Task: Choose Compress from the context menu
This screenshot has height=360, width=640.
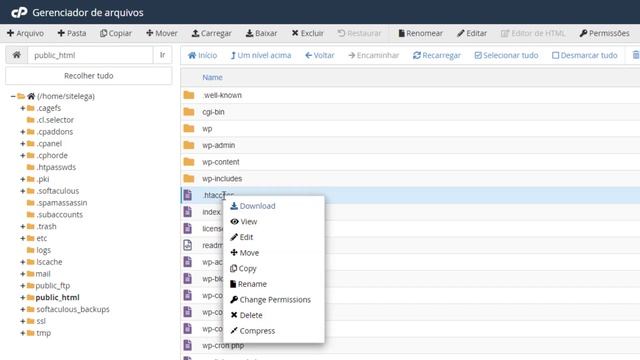Action: pyautogui.click(x=252, y=331)
